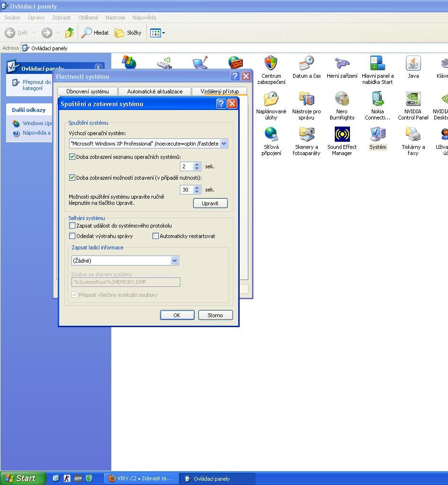The height and width of the screenshot is (485, 448).
Task: Click the Upravit button
Action: pos(210,203)
